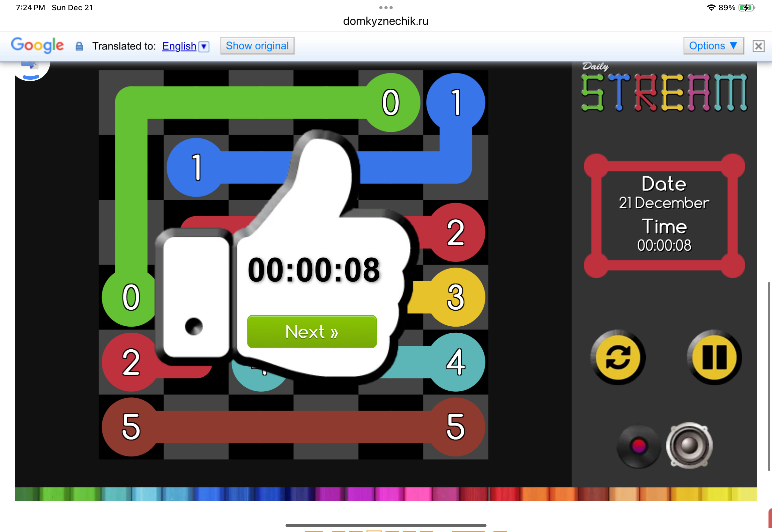772x532 pixels.
Task: Click the brown node 5 on left
Action: (131, 427)
